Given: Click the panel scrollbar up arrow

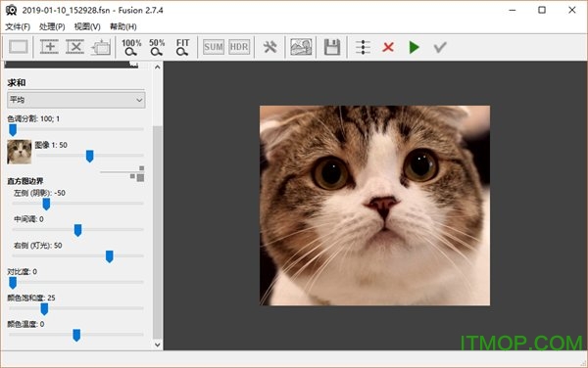Looking at the screenshot, I should (x=158, y=68).
